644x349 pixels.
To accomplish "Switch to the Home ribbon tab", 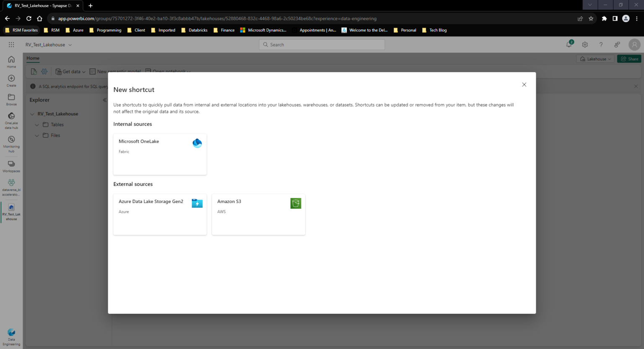I will point(33,58).
